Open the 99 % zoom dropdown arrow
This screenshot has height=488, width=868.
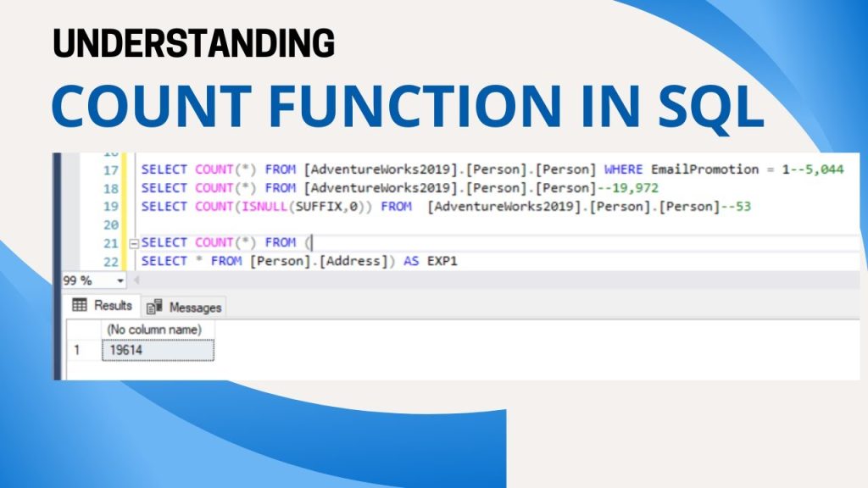coord(120,280)
